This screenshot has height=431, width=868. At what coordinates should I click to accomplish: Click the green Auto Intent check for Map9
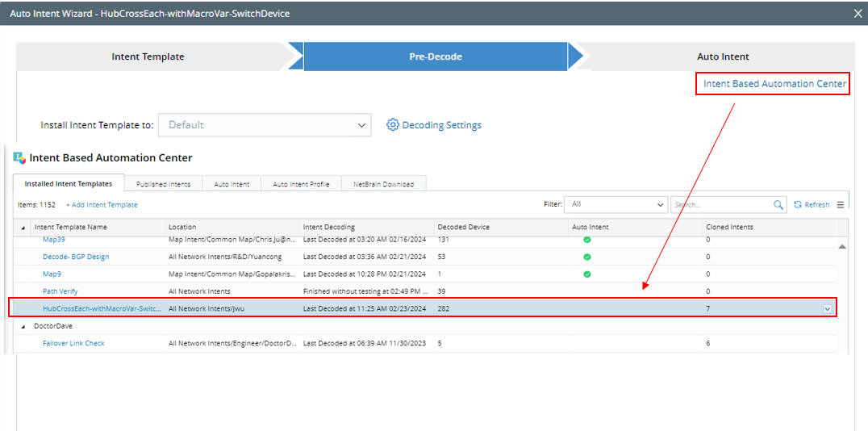pyautogui.click(x=587, y=274)
